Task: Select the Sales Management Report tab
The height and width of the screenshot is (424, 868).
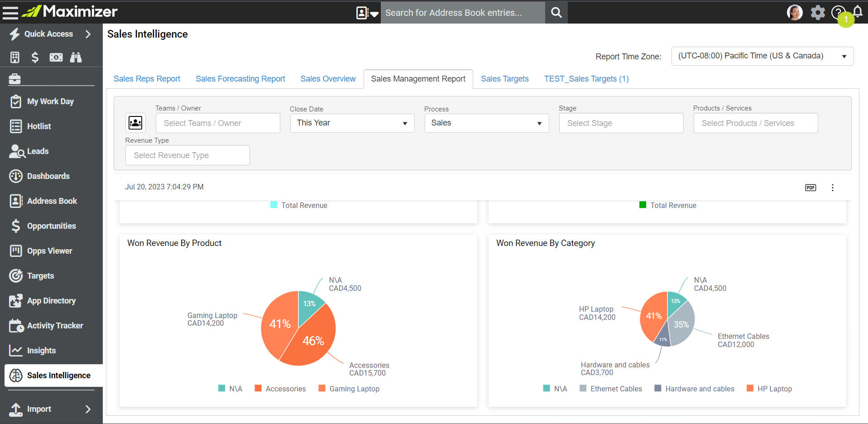Action: pos(418,79)
